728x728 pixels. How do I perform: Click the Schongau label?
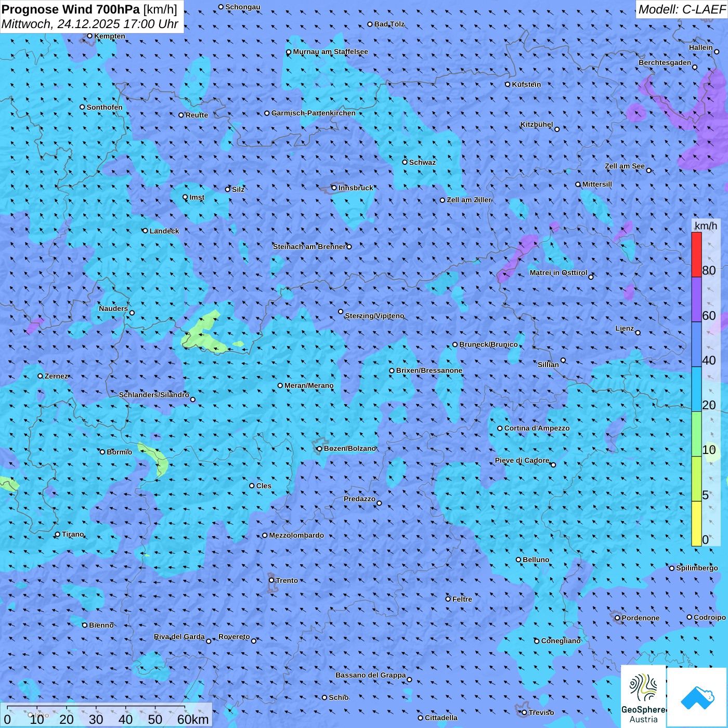242,7
